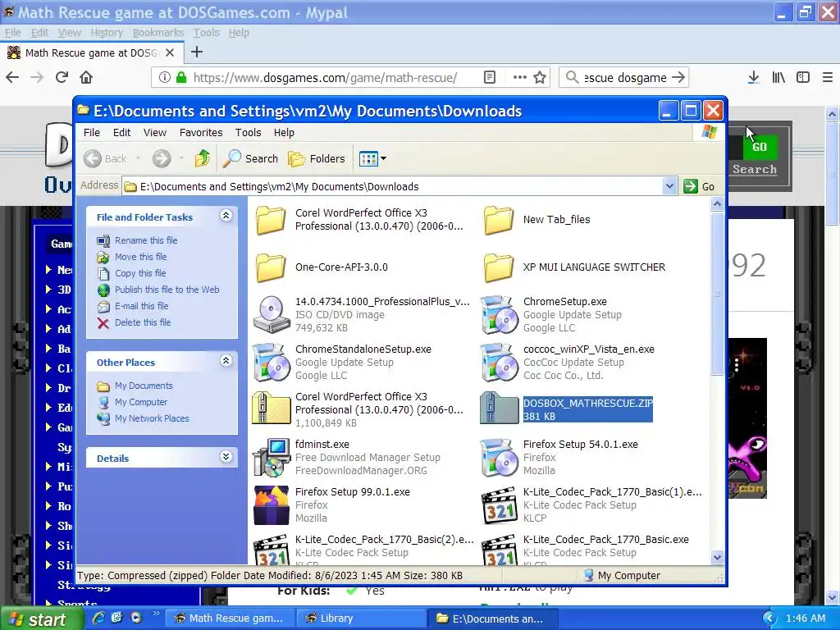This screenshot has height=630, width=840.
Task: Open the Windows start menu
Action: 42,619
